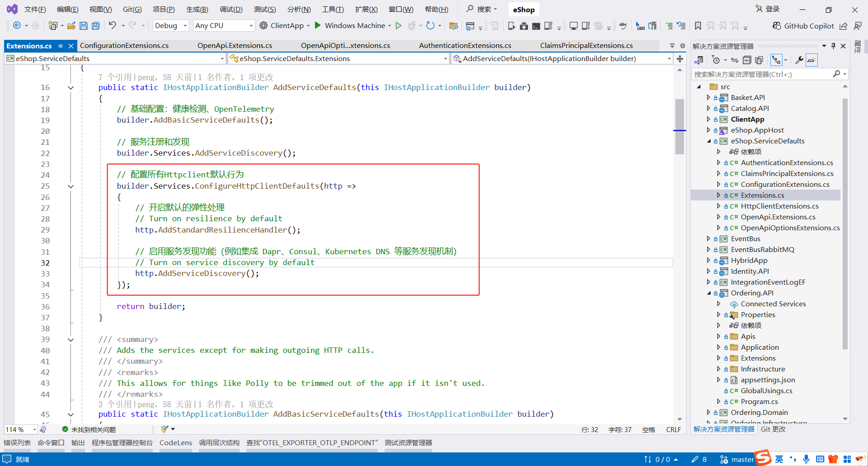Open GitHub Copilot

click(803, 26)
